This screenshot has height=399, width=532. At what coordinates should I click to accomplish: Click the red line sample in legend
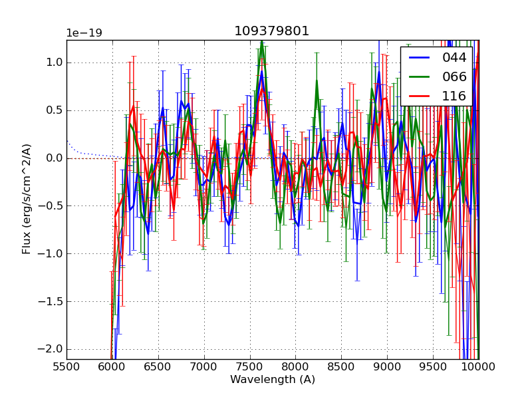point(419,96)
